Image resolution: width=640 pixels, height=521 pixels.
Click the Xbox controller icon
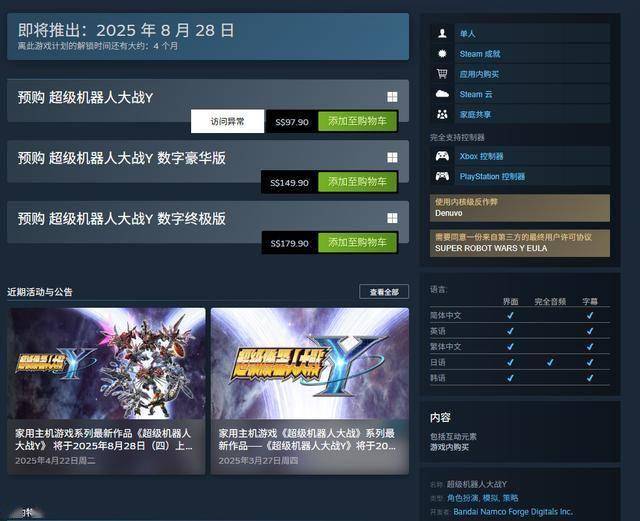click(442, 156)
